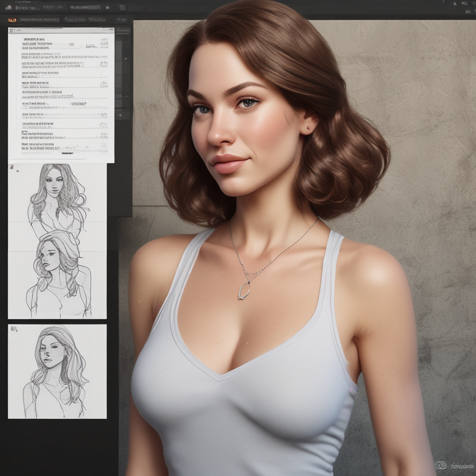Click the corner icon on the upper sketch sheet
476x476 pixels.
pyautogui.click(x=12, y=168)
